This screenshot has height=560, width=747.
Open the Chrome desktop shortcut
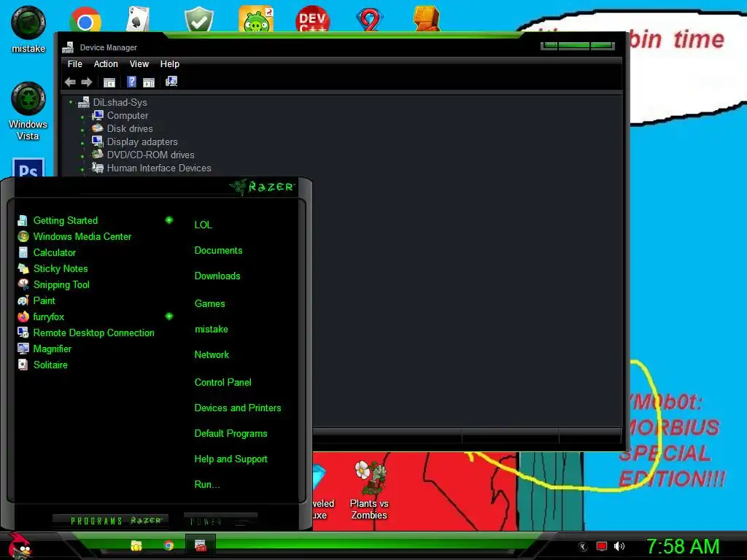[85, 20]
